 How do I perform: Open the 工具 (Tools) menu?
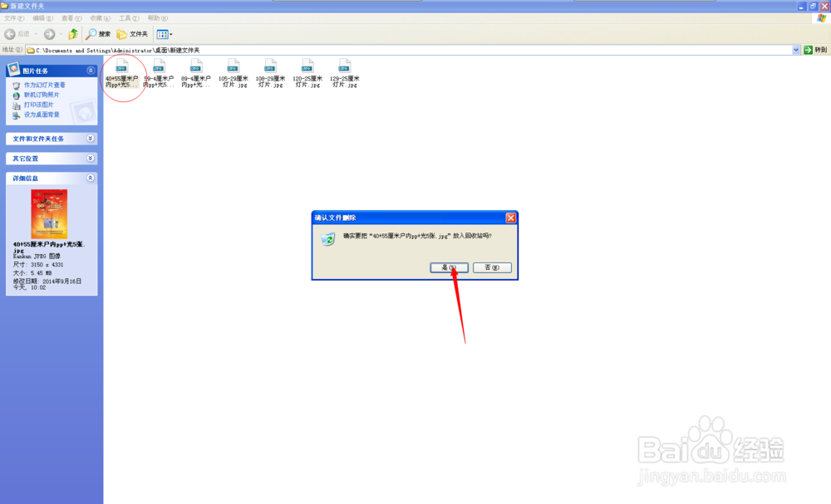pos(129,18)
